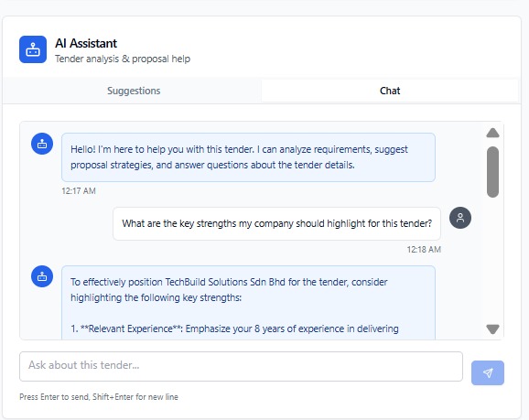Focus the 'Ask about this tender...' input

coord(241,366)
